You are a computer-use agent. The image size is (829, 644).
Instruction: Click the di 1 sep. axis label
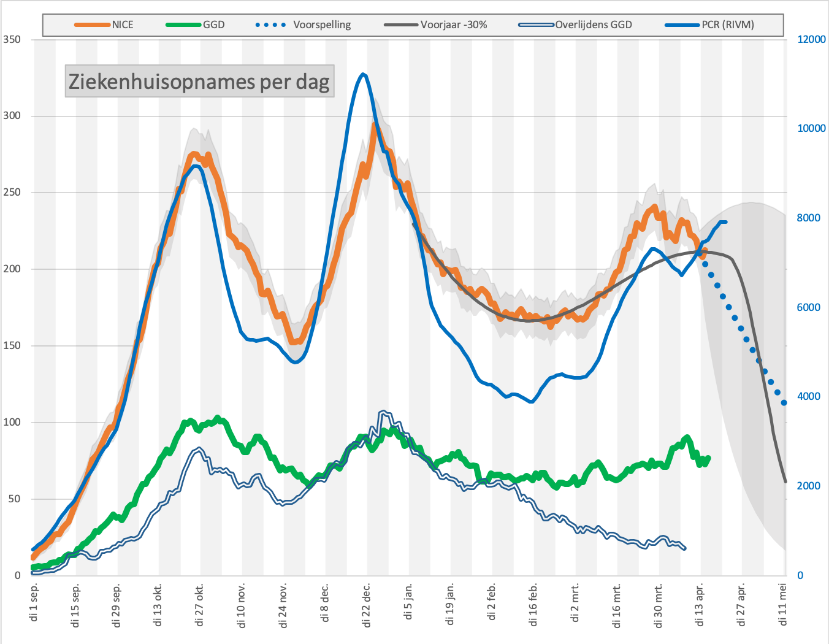pyautogui.click(x=34, y=603)
